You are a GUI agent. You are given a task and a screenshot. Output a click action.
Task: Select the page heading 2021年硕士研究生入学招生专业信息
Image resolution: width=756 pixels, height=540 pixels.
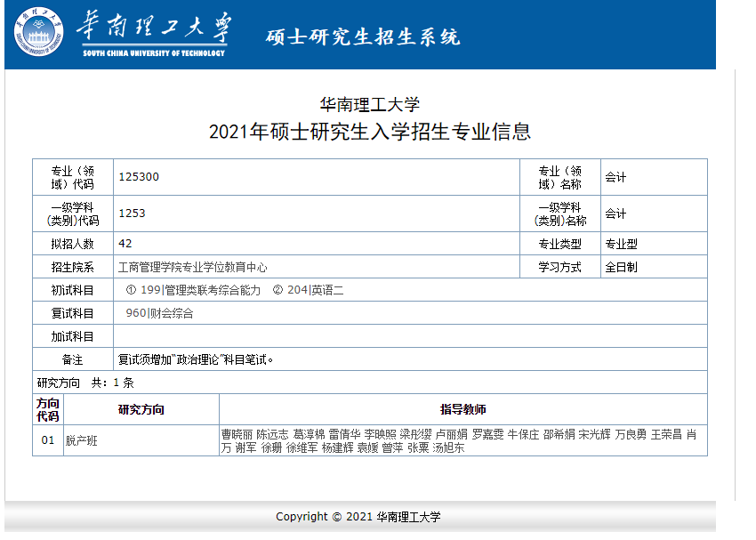pos(370,132)
